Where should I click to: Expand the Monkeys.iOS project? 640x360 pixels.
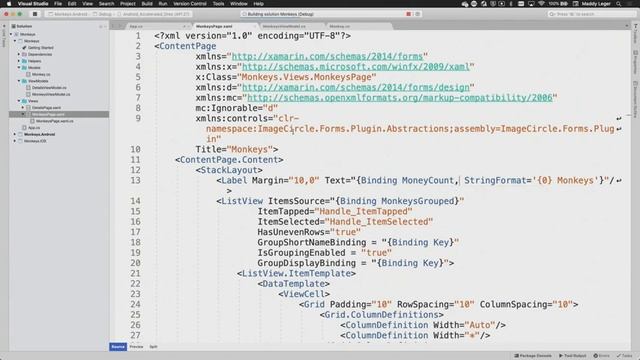pyautogui.click(x=15, y=141)
